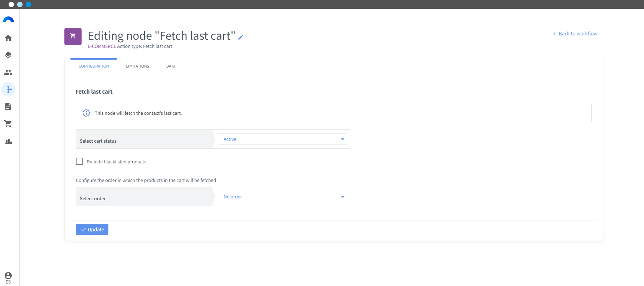Toggle Exclude blacklisted products checkbox
This screenshot has height=286, width=644.
pyautogui.click(x=79, y=161)
